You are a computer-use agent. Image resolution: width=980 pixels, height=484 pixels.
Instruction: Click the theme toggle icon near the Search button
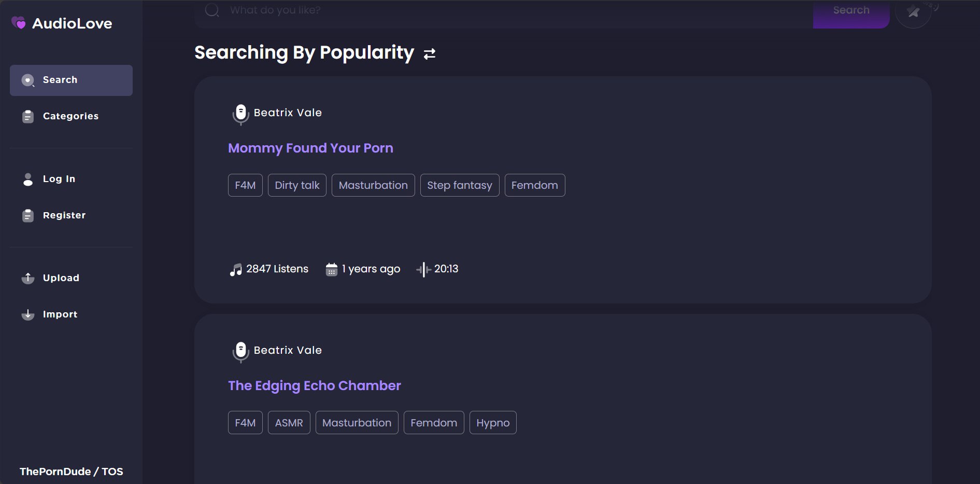913,11
